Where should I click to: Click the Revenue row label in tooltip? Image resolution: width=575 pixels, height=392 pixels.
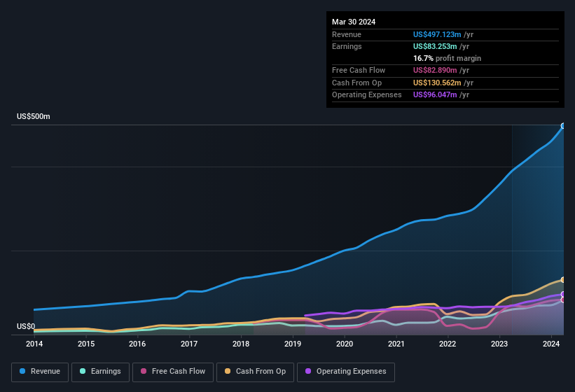347,34
